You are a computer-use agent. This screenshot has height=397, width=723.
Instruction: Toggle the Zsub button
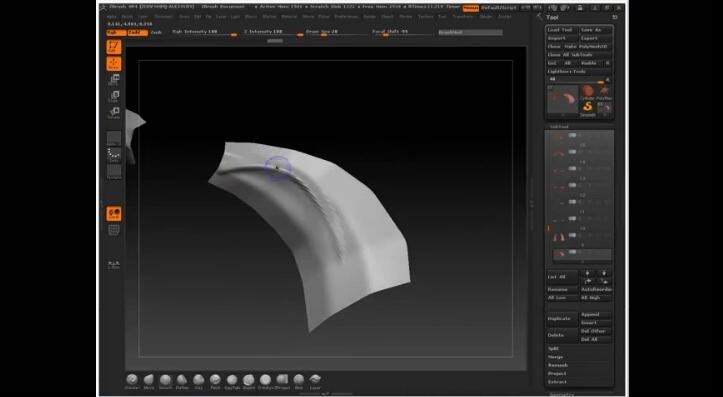coord(156,32)
